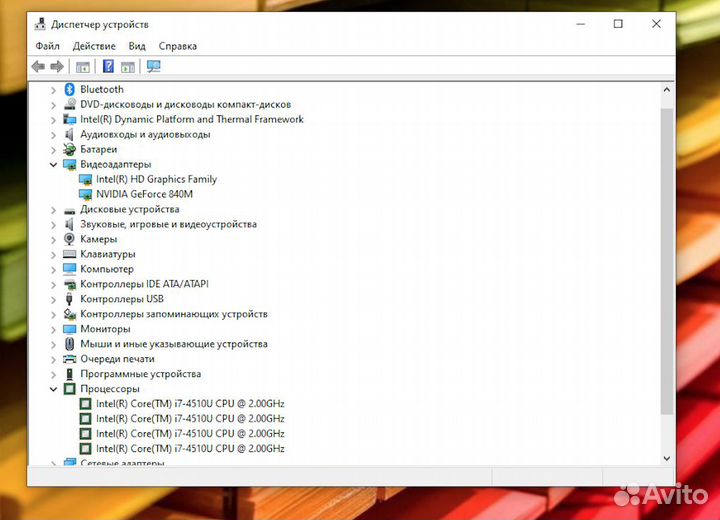
Task: Click the Клавиатуры keyboard icon
Action: pos(69,254)
